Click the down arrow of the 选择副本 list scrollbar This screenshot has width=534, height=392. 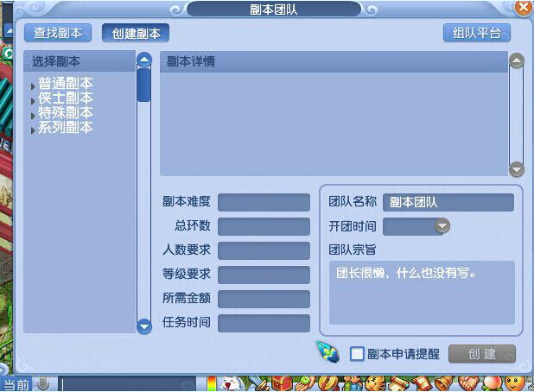tap(144, 326)
